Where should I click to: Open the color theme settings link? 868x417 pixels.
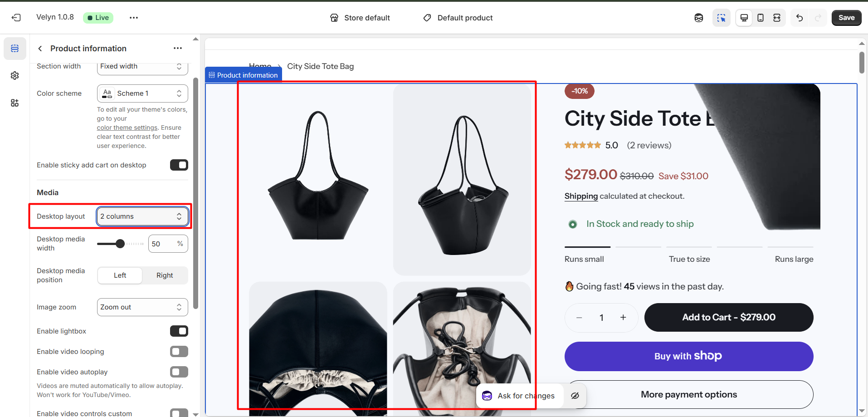pos(127,128)
